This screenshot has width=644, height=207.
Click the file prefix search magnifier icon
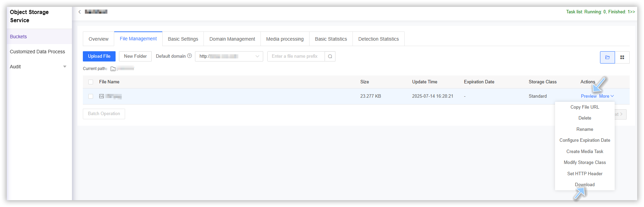(x=330, y=56)
